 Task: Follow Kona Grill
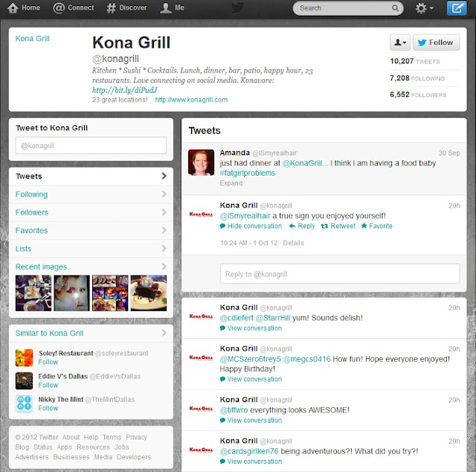(x=437, y=42)
